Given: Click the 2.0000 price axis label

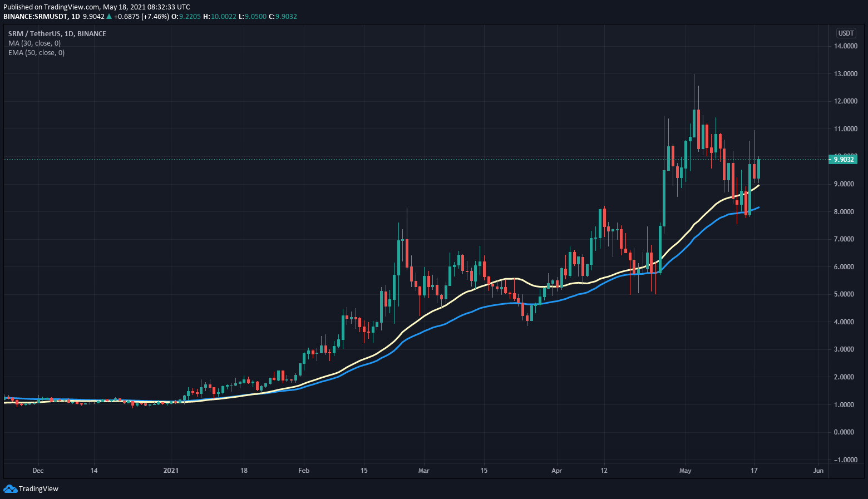Looking at the screenshot, I should (845, 377).
